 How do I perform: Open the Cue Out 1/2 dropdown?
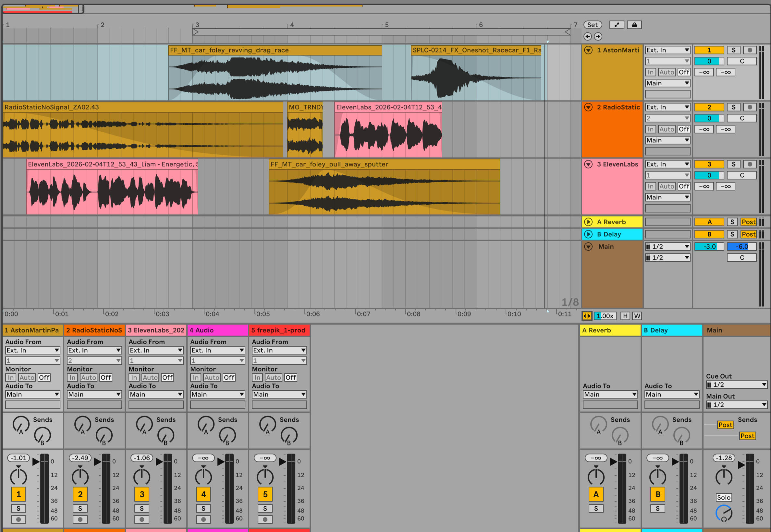(736, 385)
